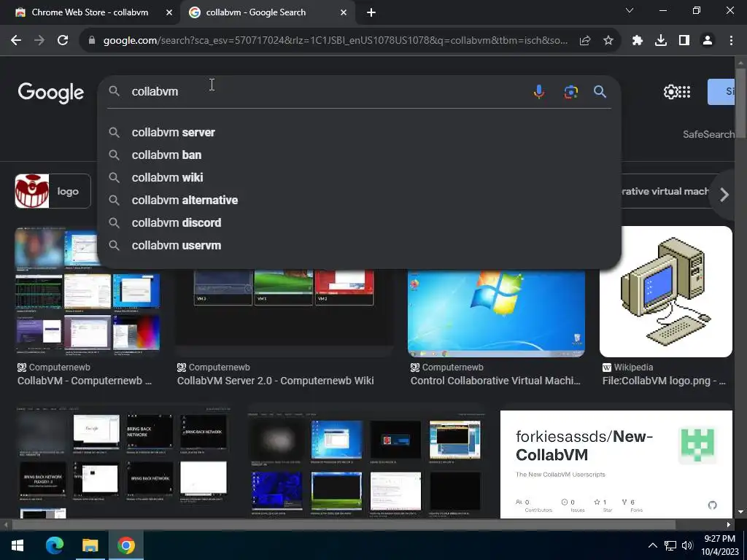Click the blue search magnifier button

pyautogui.click(x=600, y=91)
